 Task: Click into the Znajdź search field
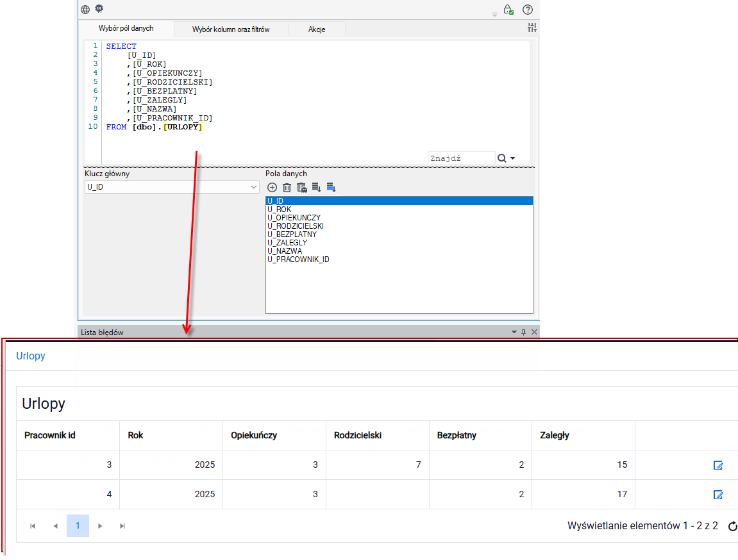point(461,158)
